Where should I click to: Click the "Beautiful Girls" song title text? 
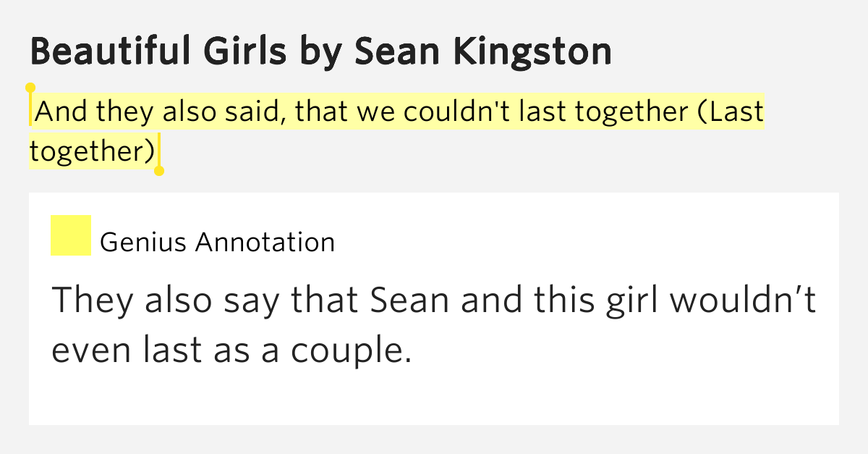point(153,51)
